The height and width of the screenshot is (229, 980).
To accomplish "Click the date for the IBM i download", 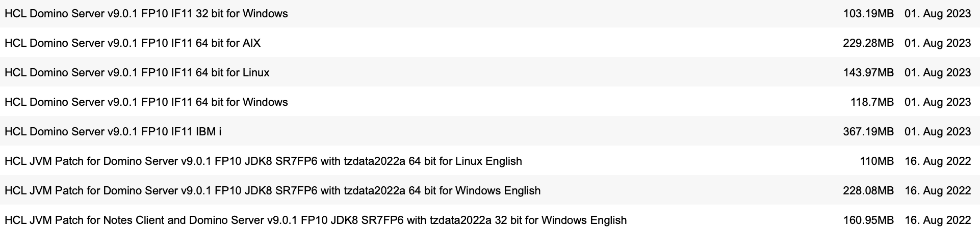I will pos(937,132).
